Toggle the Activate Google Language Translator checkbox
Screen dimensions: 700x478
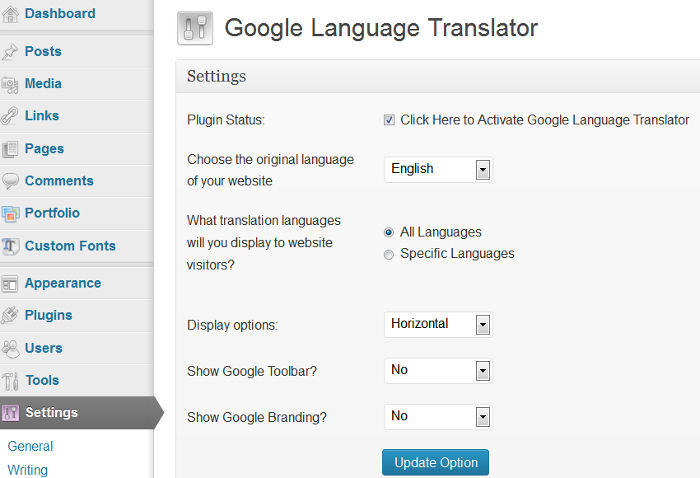click(389, 120)
